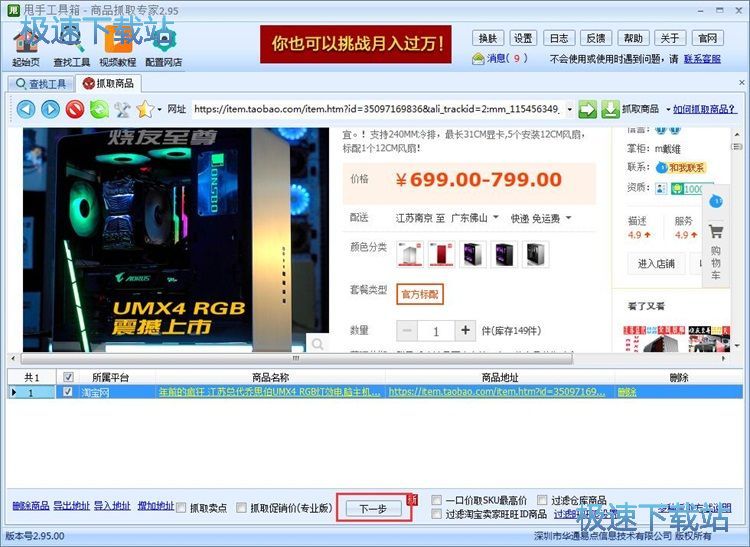Viewport: 750px width, 547px height.
Task: Click the blue floating chat icon on right edge
Action: pos(716,201)
